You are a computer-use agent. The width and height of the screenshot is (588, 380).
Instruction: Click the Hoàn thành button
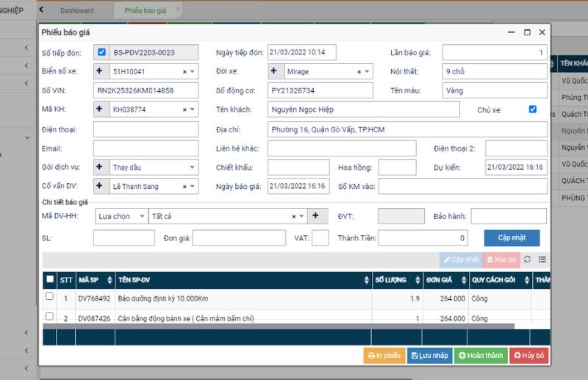pyautogui.click(x=480, y=356)
